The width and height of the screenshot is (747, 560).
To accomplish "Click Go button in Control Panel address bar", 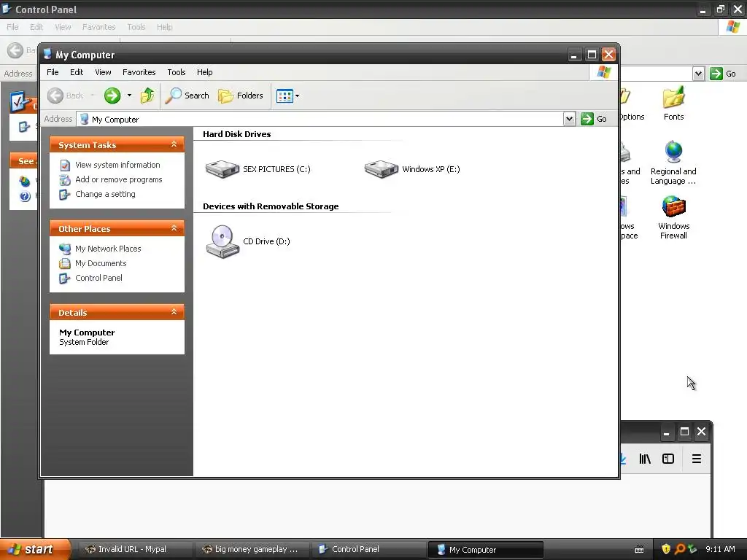I will click(723, 74).
